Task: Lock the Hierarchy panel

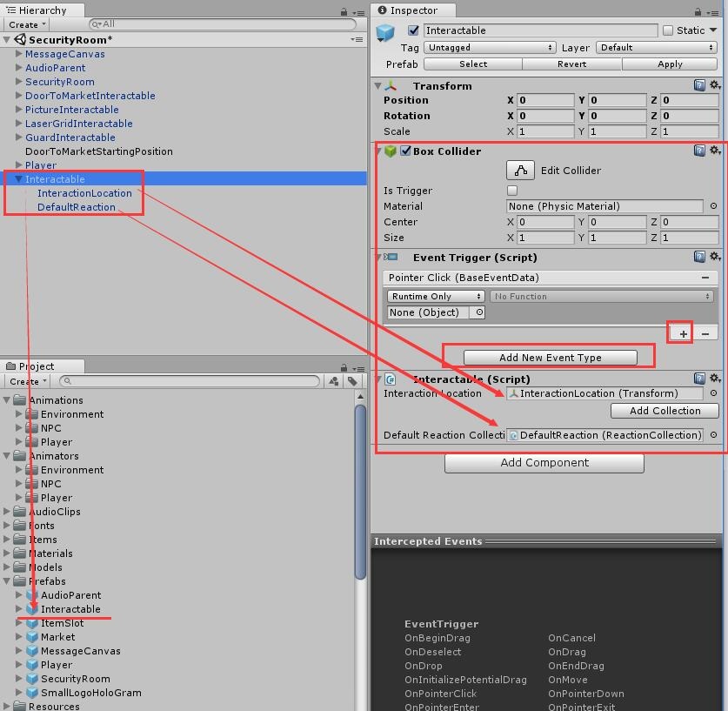Action: click(344, 12)
